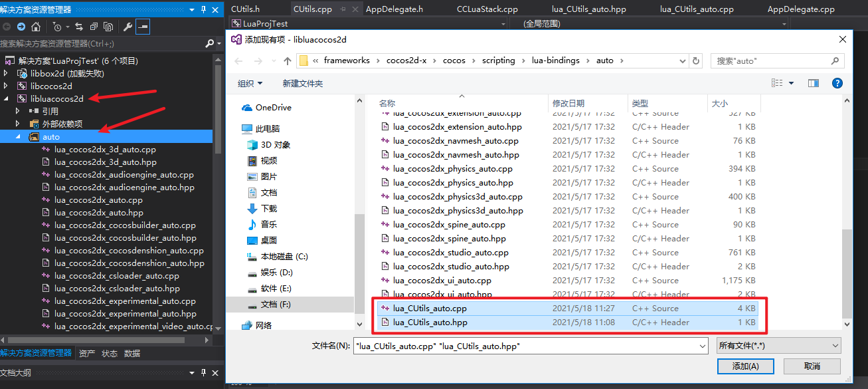The width and height of the screenshot is (868, 389).
Task: Expand the libcocos2d project node
Action: (6, 86)
